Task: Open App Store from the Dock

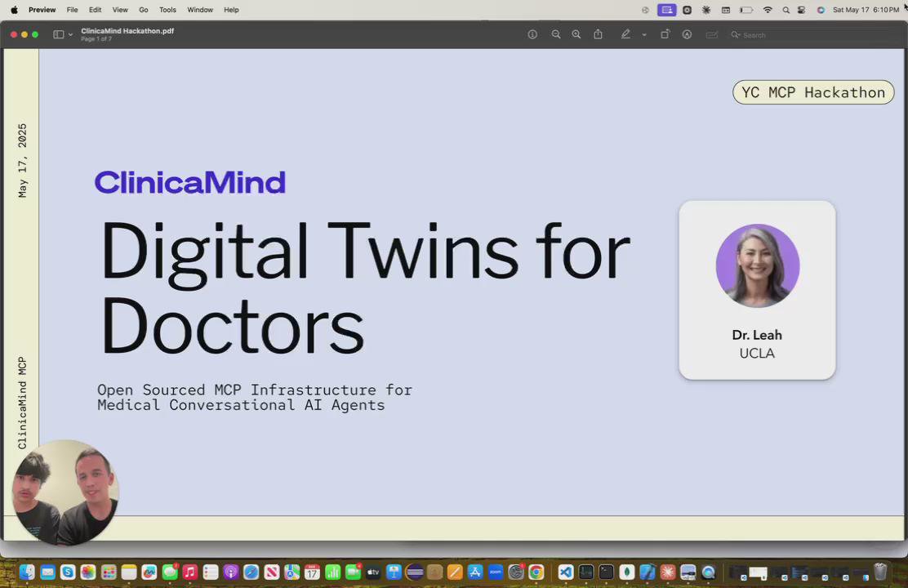Action: [x=475, y=572]
